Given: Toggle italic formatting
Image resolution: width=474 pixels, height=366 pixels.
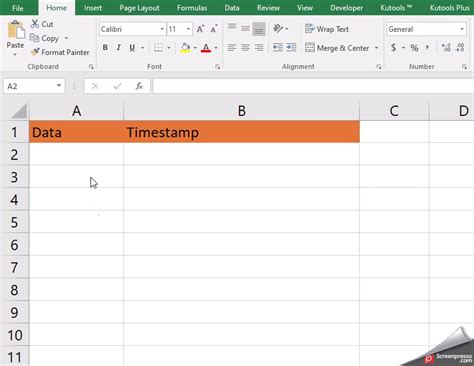Looking at the screenshot, I should click(x=118, y=48).
